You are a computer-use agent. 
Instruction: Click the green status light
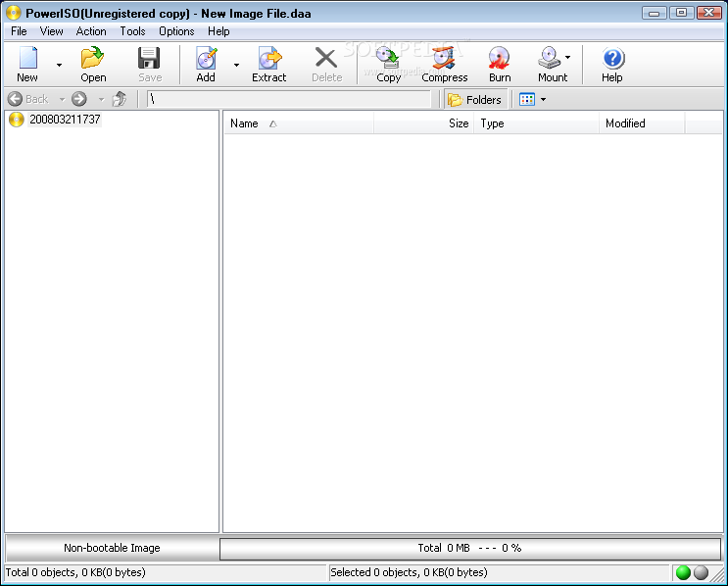click(683, 572)
